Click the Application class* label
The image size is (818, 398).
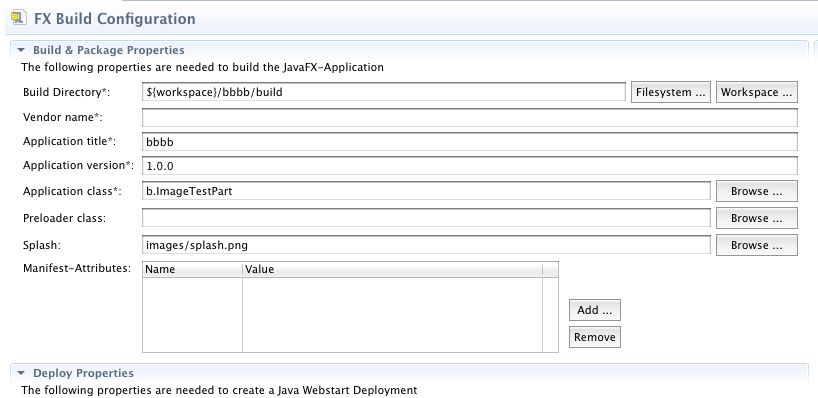tap(72, 191)
